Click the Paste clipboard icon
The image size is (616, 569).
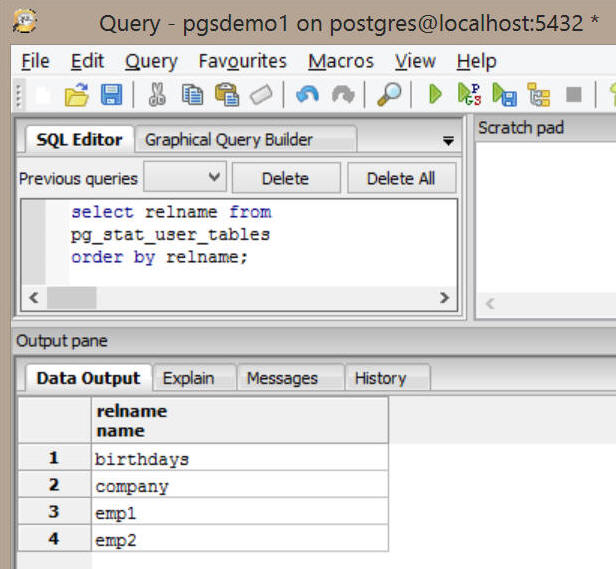(x=227, y=95)
